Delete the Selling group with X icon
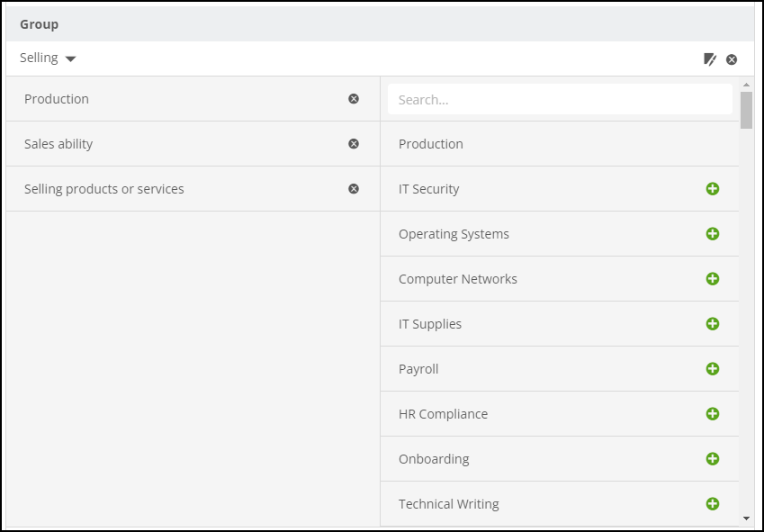This screenshot has height=532, width=764. (x=732, y=59)
